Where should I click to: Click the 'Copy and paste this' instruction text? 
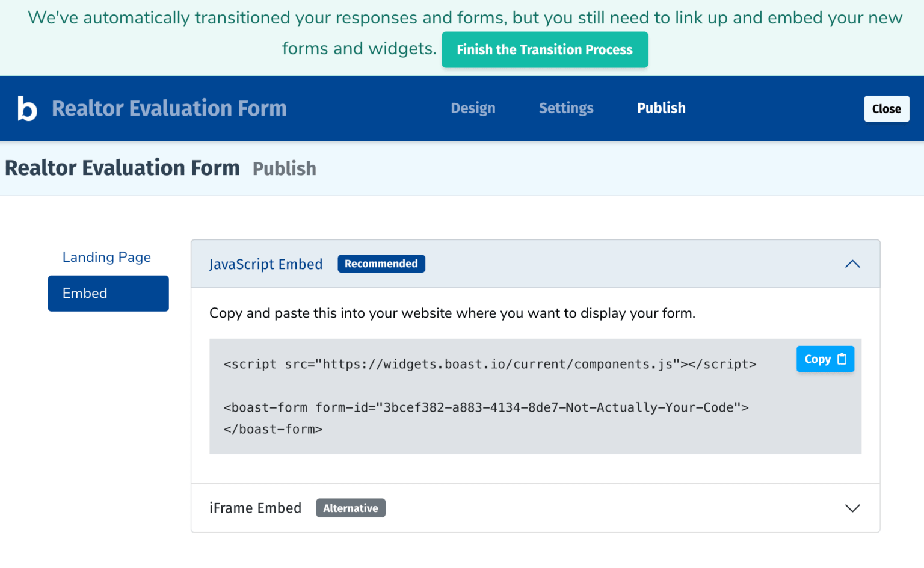(x=452, y=313)
